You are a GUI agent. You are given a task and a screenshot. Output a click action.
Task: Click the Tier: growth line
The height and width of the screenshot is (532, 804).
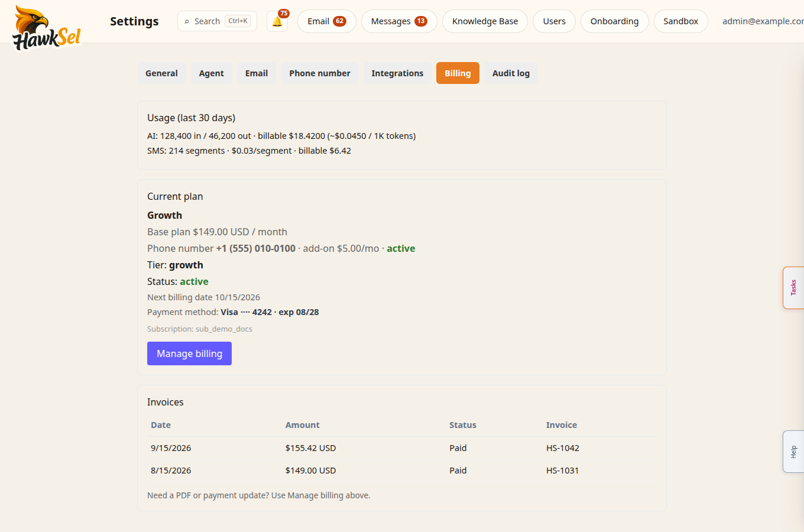coord(175,265)
